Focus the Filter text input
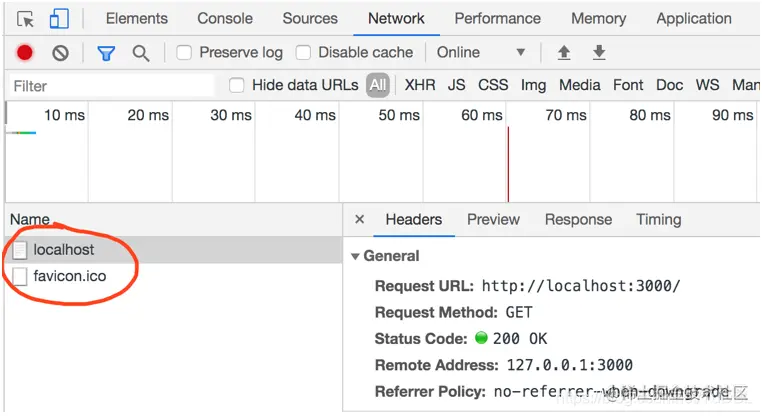This screenshot has width=762, height=416. 111,86
